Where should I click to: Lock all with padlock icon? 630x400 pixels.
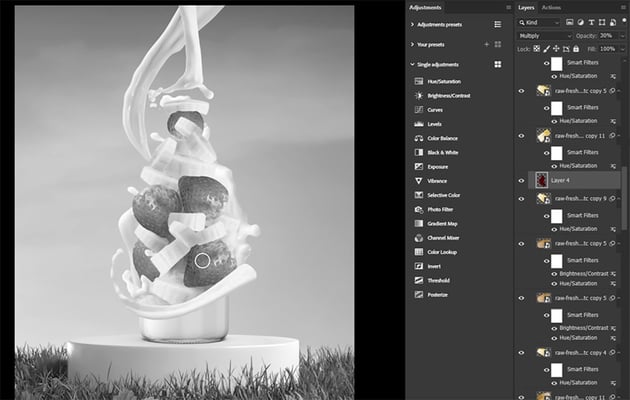[576, 49]
